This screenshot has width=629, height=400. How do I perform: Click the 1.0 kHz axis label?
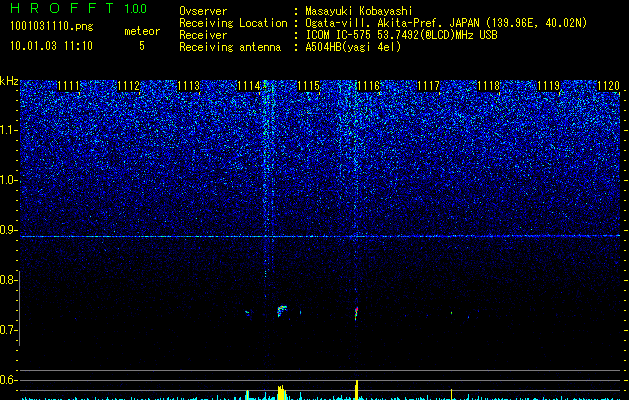(x=8, y=180)
